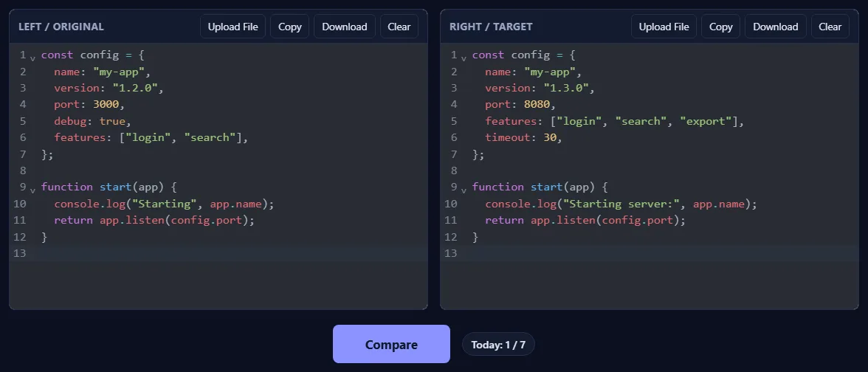
Task: Click line number 12 in left editor gutter
Action: coord(19,237)
